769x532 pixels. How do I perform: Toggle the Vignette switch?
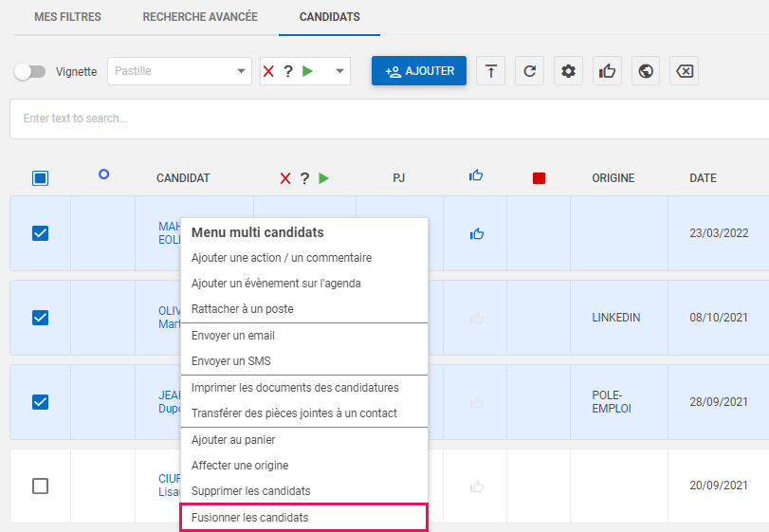[x=30, y=71]
